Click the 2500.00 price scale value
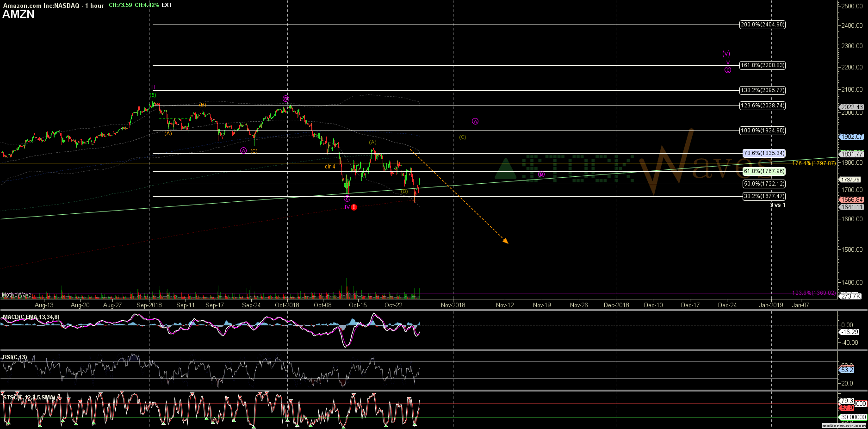Viewport: 868px width, 429px height. click(852, 6)
